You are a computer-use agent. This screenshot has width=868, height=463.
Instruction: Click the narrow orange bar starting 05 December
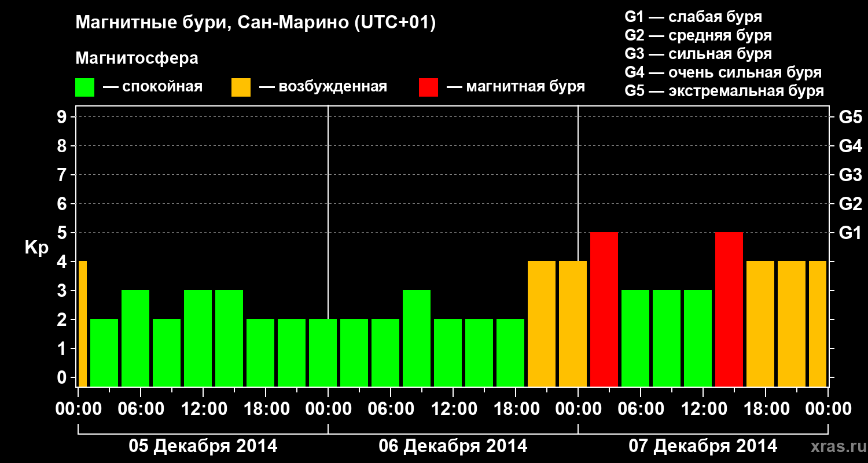[82, 324]
